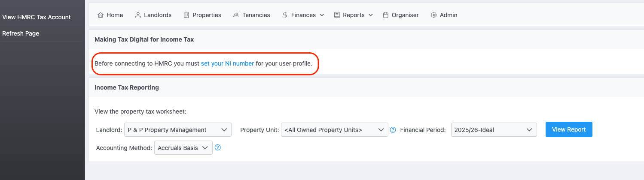Change the Accounting Method selection
The width and height of the screenshot is (644, 180).
pyautogui.click(x=183, y=148)
